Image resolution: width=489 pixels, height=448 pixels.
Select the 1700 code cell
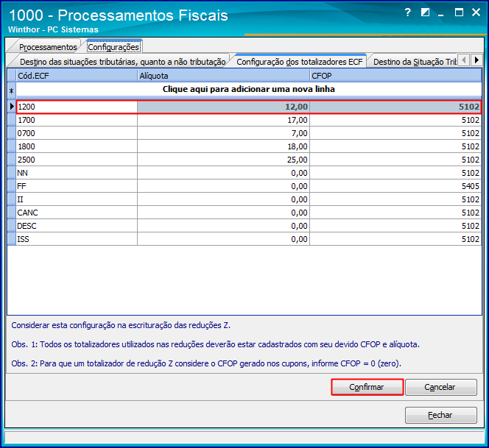click(77, 120)
